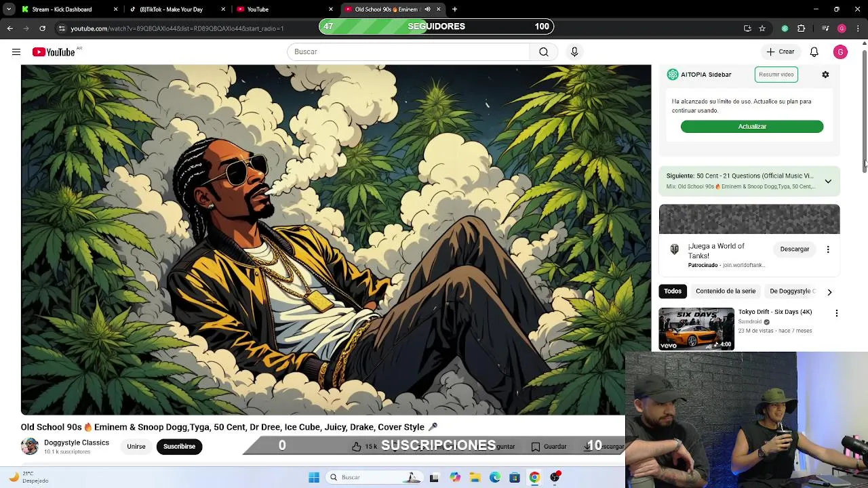
Task: Open Tokyo Drift - Six Days (4K) title
Action: [775, 312]
